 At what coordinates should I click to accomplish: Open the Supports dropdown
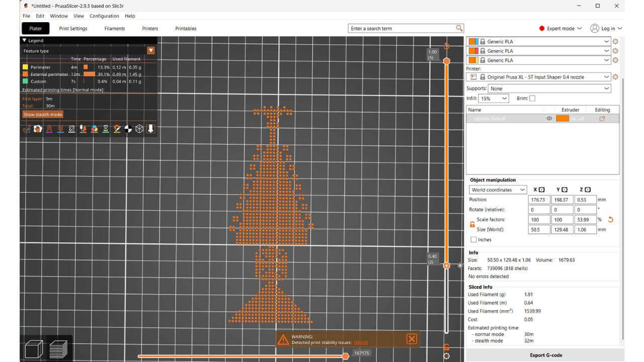point(549,88)
